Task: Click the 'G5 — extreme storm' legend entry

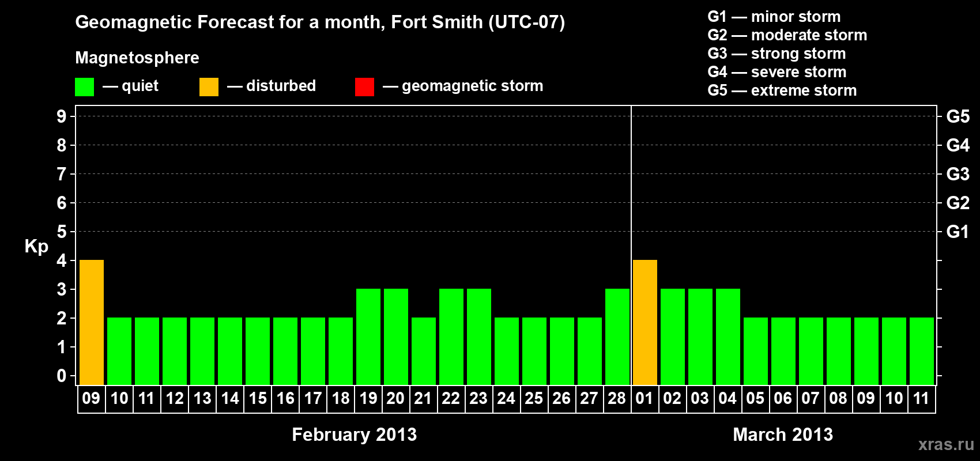Action: pos(782,90)
